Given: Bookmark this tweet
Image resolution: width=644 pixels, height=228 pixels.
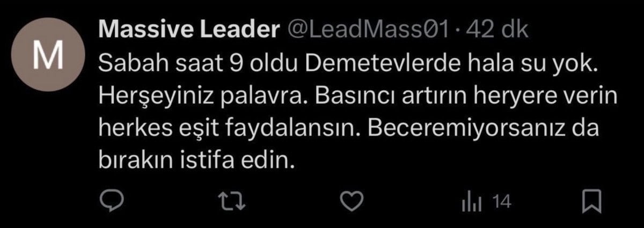Looking at the screenshot, I should pos(591,202).
